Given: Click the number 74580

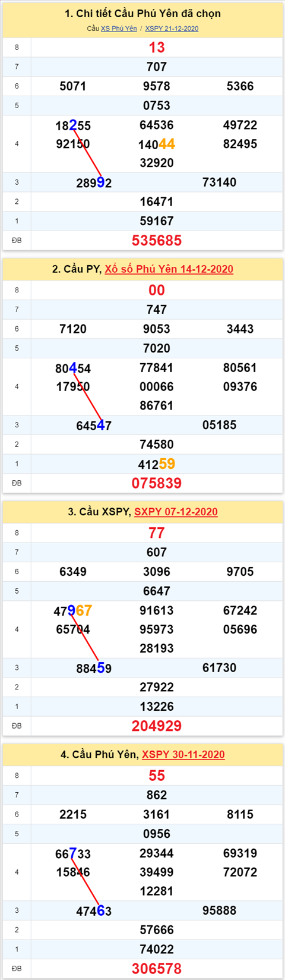Looking at the screenshot, I should (x=157, y=445).
